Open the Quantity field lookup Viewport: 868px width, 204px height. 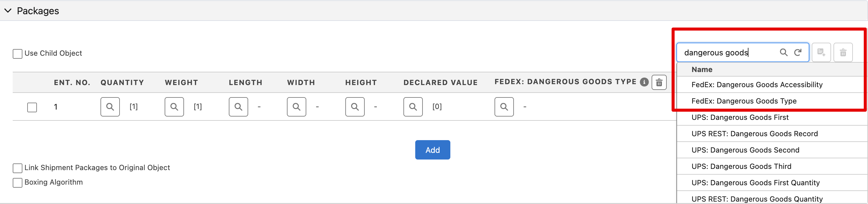point(110,107)
